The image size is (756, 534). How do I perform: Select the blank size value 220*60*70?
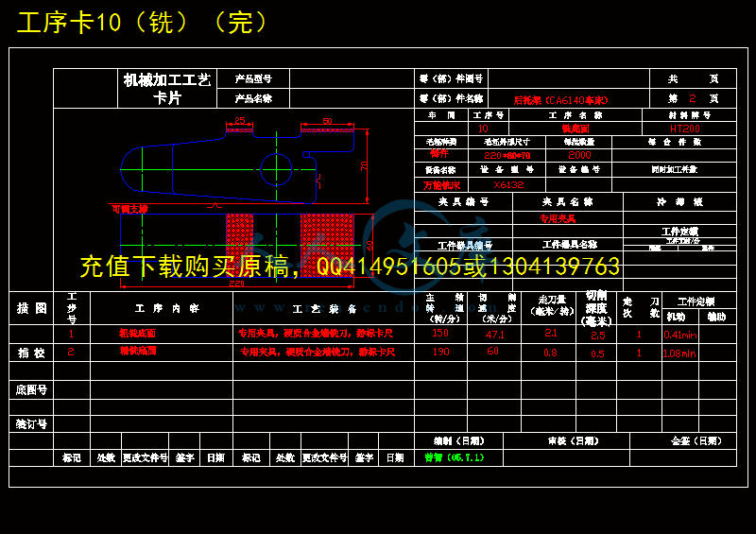[x=507, y=155]
